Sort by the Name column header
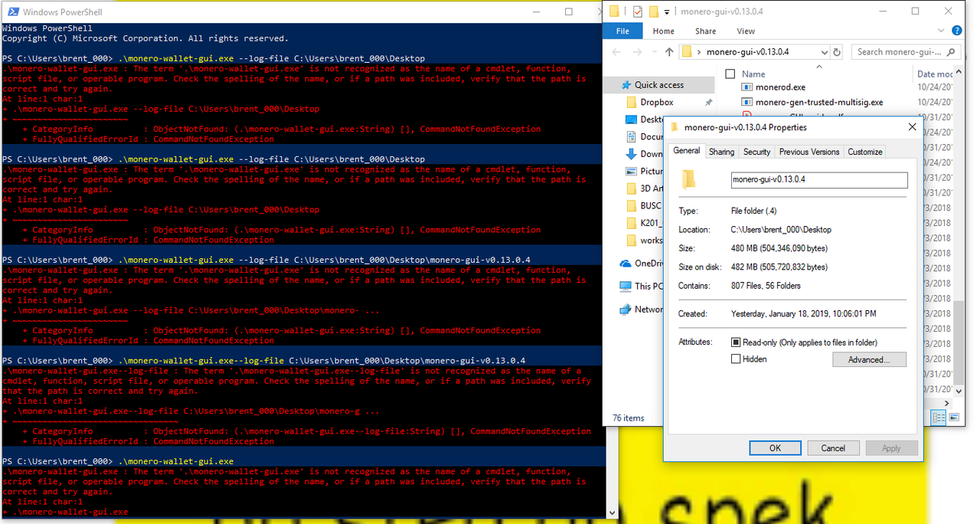980x524 pixels. click(x=754, y=74)
